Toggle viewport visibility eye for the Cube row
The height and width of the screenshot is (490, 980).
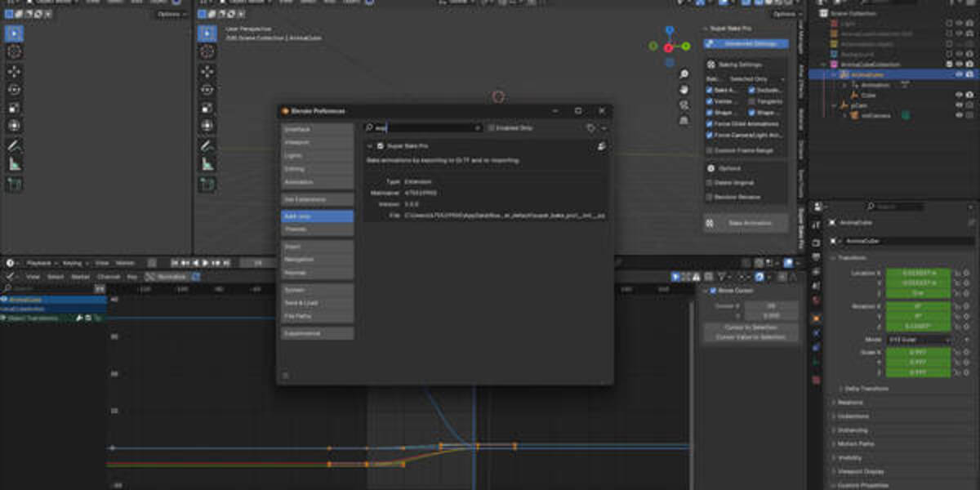tap(959, 95)
